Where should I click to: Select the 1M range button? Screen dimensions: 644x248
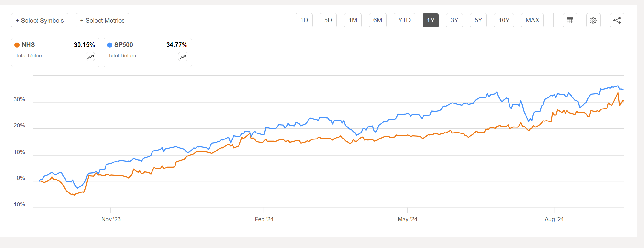tap(353, 21)
